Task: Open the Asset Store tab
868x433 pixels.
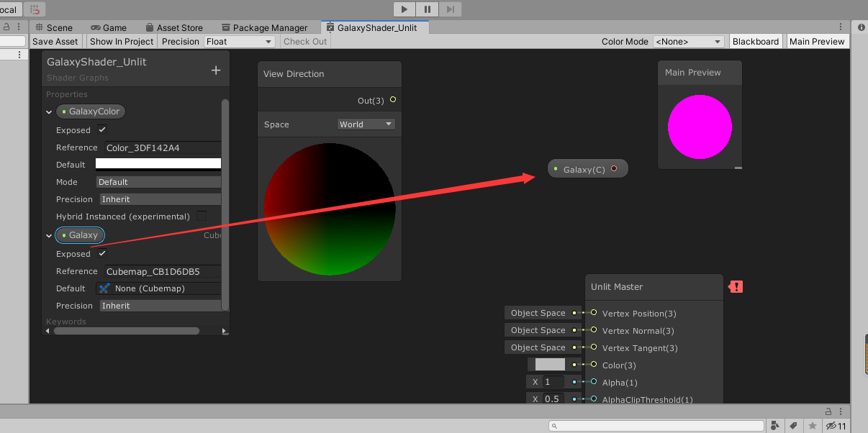Action: click(x=174, y=27)
